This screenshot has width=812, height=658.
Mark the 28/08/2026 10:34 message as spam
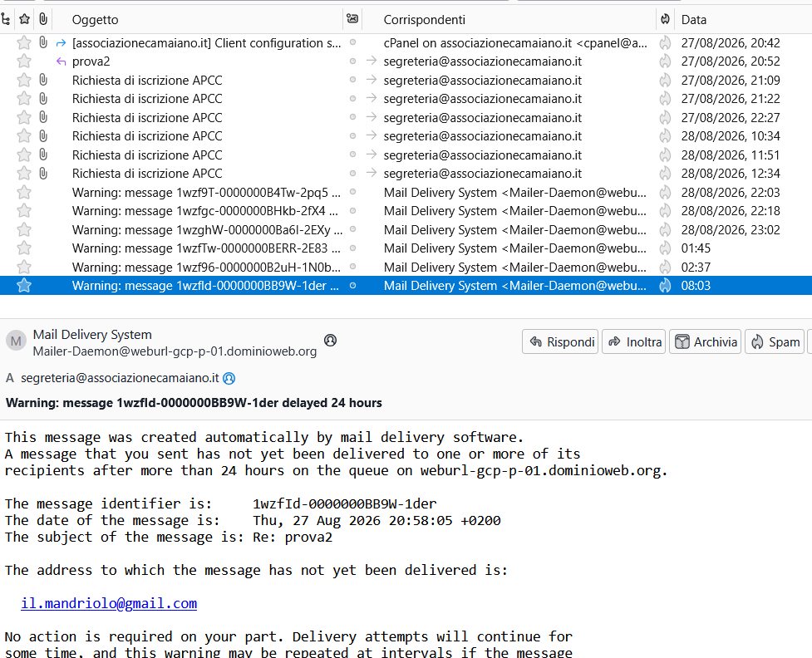point(665,136)
